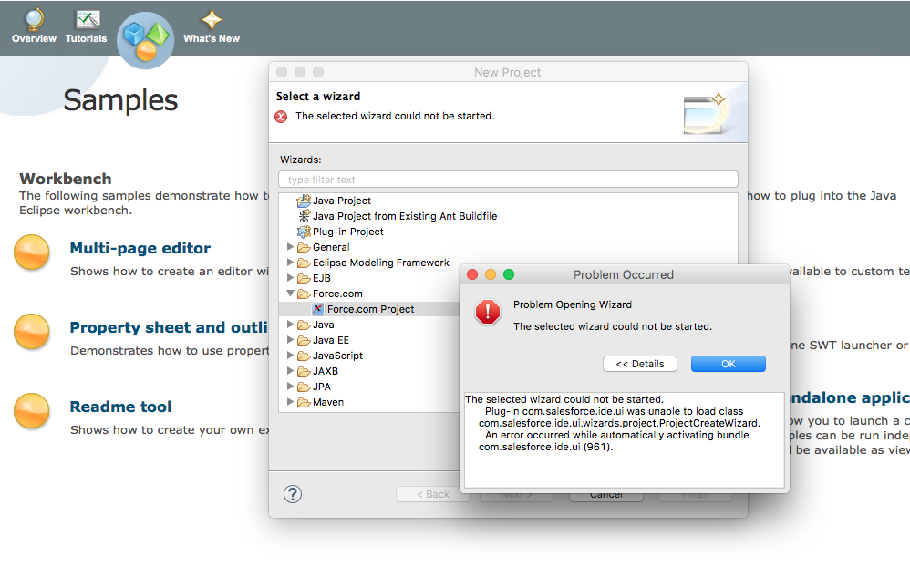Expand the JPA category
Viewport: 910px width, 588px height.
(x=290, y=386)
